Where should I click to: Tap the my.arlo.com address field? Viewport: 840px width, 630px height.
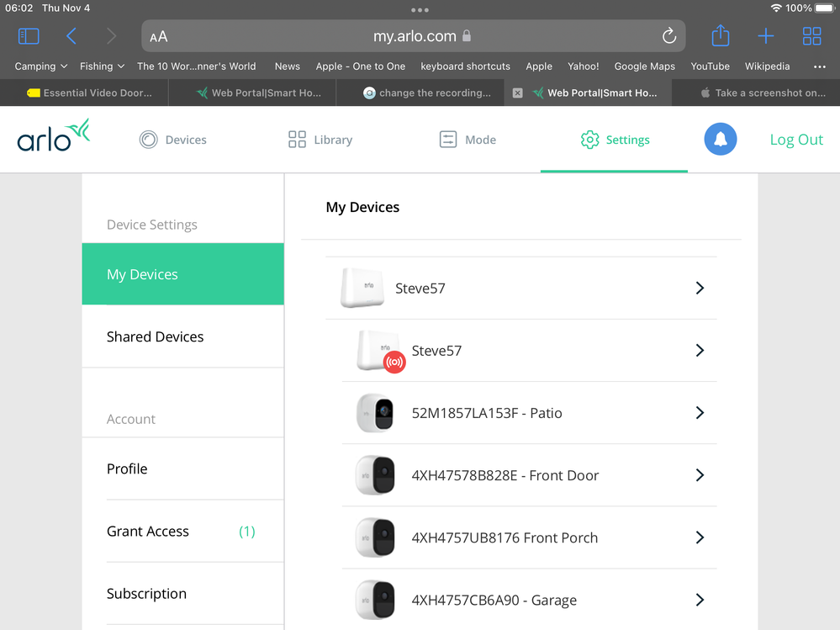coord(414,36)
